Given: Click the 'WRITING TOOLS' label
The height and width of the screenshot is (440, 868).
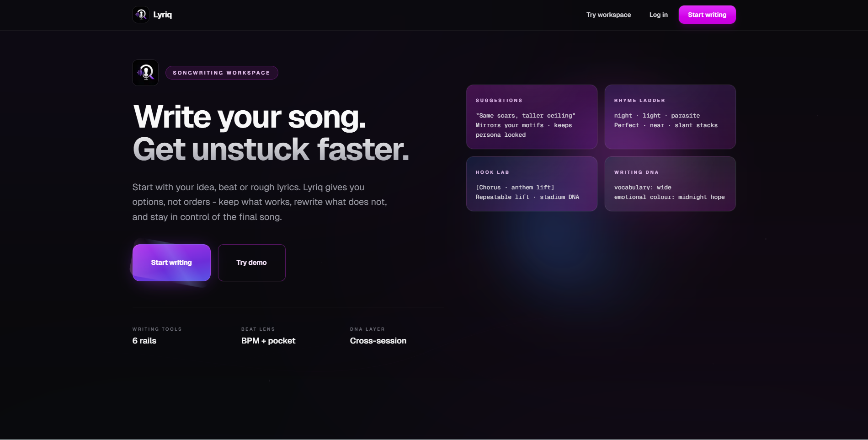Looking at the screenshot, I should pyautogui.click(x=157, y=329).
